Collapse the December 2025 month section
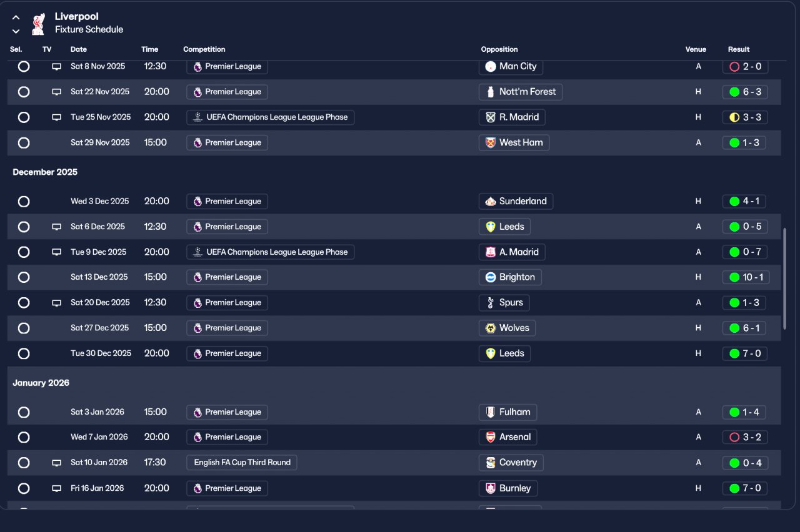 click(45, 172)
